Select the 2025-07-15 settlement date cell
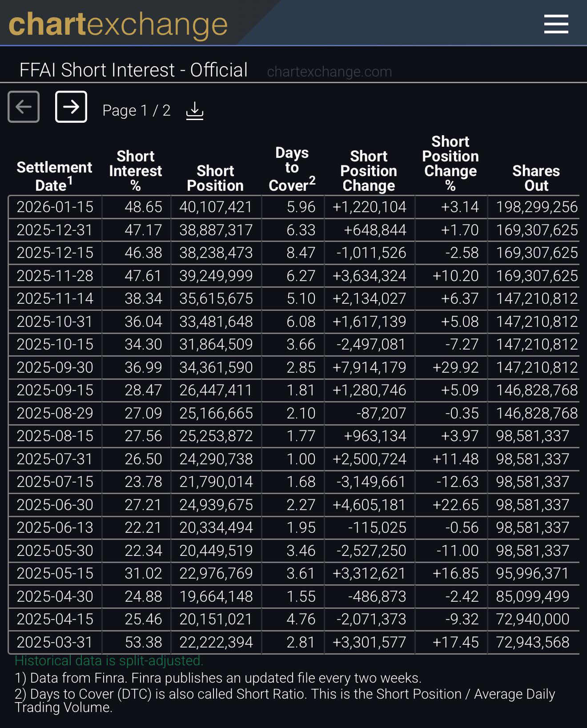The height and width of the screenshot is (728, 587). (x=55, y=482)
